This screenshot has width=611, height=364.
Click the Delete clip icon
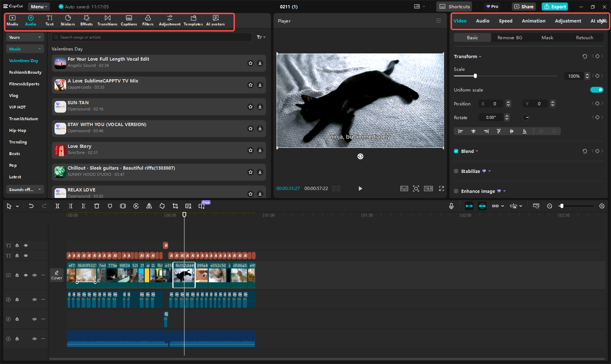point(97,206)
